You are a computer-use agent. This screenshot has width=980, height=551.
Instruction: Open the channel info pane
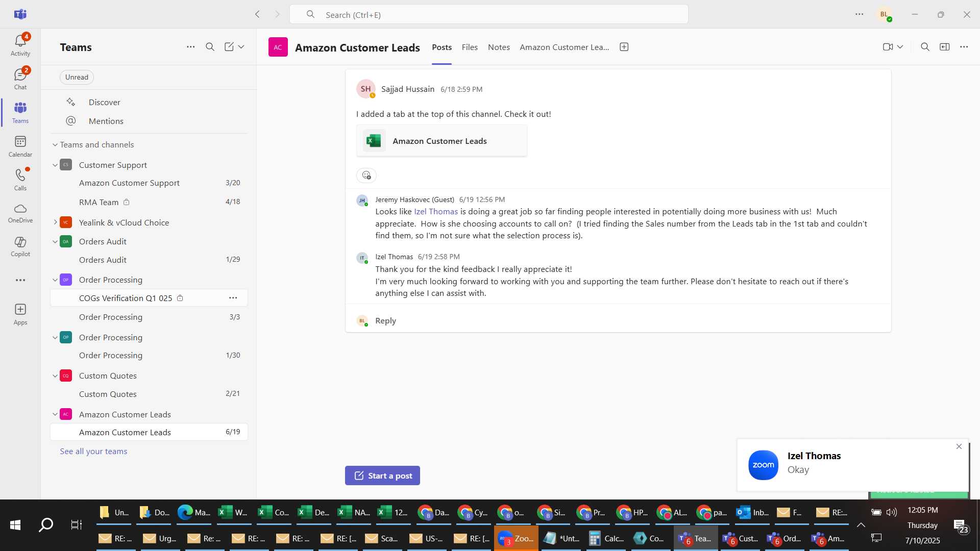pos(945,47)
